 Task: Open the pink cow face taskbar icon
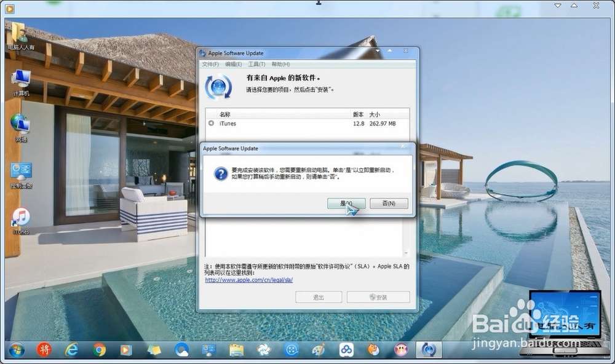[401, 349]
